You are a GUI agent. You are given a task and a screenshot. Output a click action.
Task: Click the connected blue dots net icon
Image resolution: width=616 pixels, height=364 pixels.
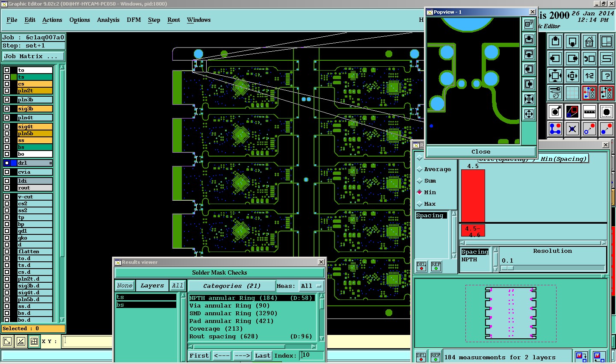555,129
